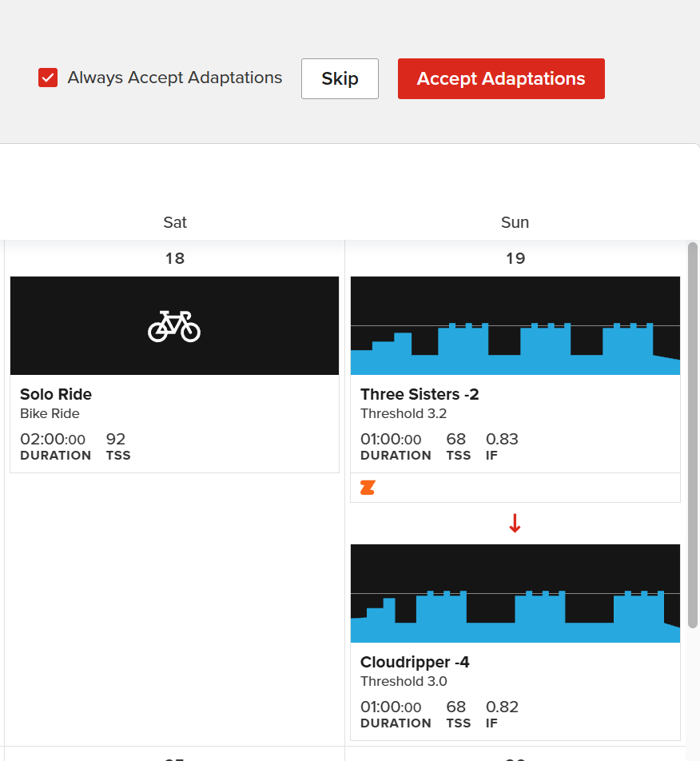Click the red down arrow between workouts
Image resolution: width=700 pixels, height=761 pixels.
pyautogui.click(x=515, y=524)
